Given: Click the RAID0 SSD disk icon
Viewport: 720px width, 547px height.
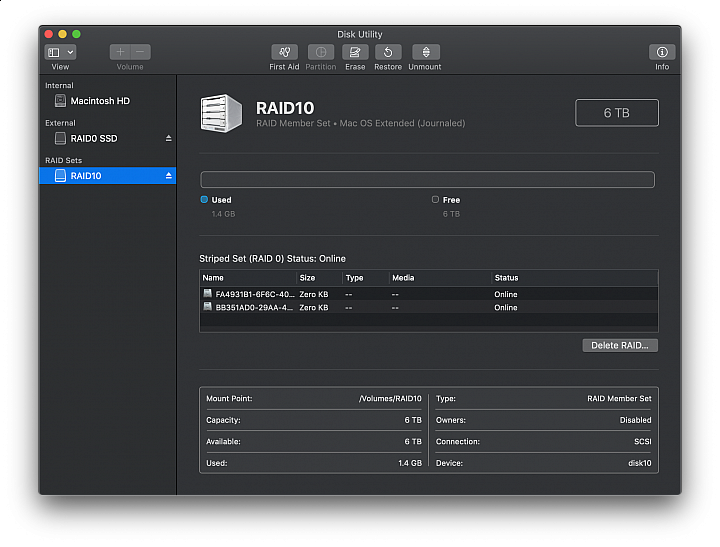Looking at the screenshot, I should (x=60, y=138).
